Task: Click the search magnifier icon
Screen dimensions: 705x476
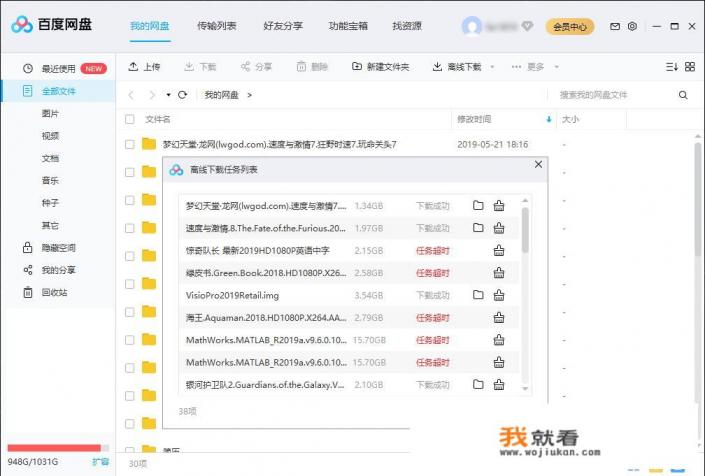Action: (x=683, y=95)
